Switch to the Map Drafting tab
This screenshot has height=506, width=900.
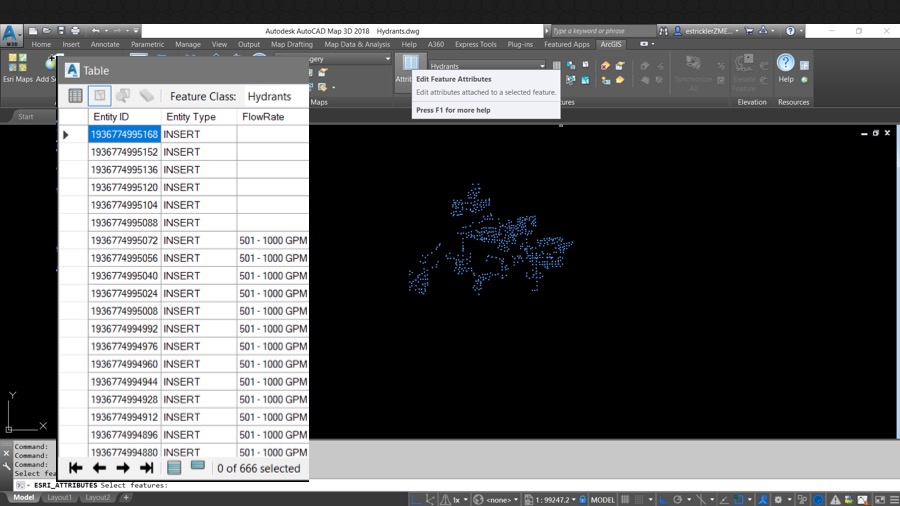[x=292, y=44]
